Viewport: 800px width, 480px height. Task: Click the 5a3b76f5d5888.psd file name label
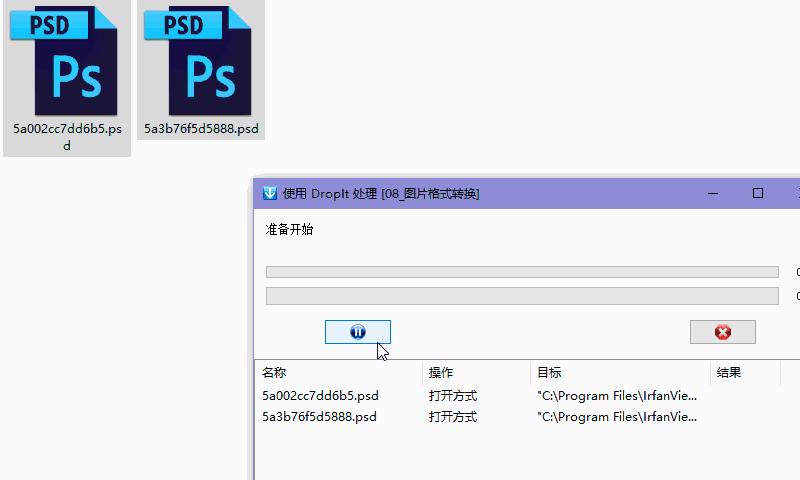201,129
